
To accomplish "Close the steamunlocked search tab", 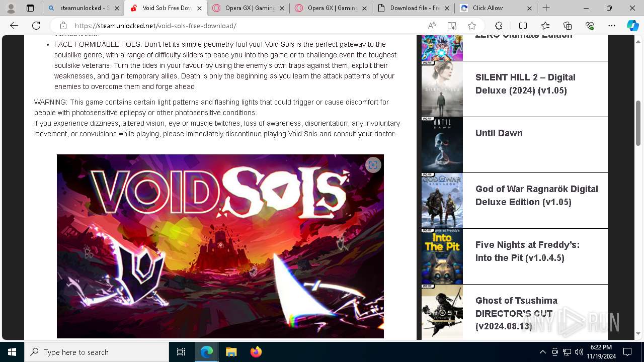I will [x=117, y=8].
